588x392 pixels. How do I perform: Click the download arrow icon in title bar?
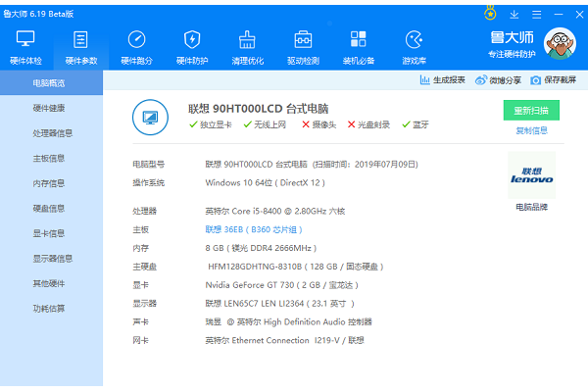[x=514, y=15]
